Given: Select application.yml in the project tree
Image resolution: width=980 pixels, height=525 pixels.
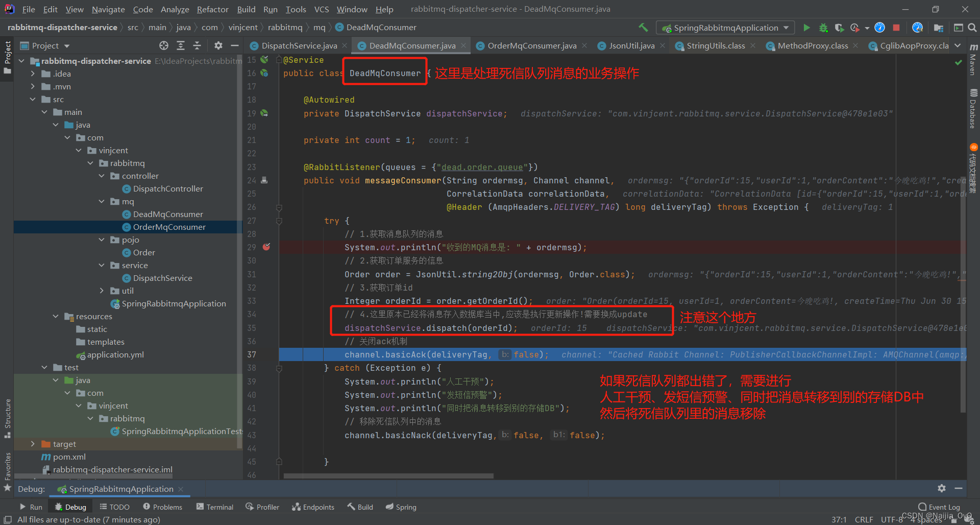Looking at the screenshot, I should [x=115, y=354].
